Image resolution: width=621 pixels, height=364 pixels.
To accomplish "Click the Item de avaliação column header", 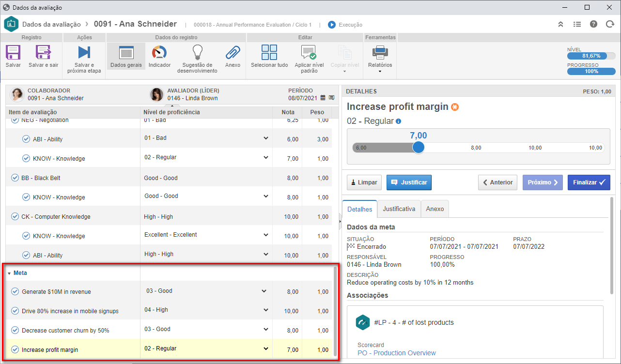I will tap(73, 112).
